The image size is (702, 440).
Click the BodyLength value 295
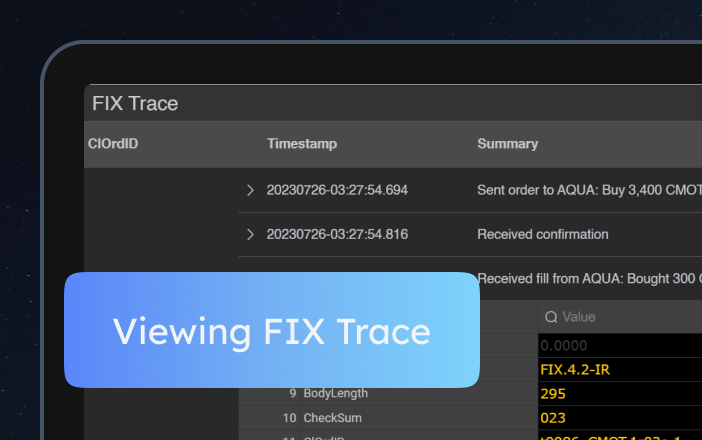coord(553,393)
